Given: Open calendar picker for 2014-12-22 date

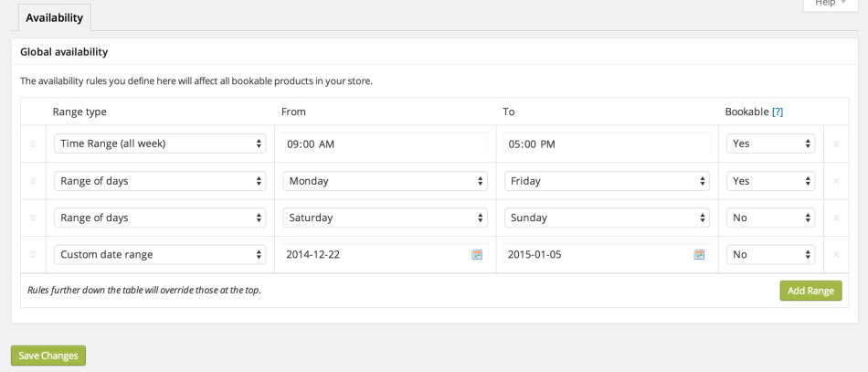Looking at the screenshot, I should tap(476, 255).
